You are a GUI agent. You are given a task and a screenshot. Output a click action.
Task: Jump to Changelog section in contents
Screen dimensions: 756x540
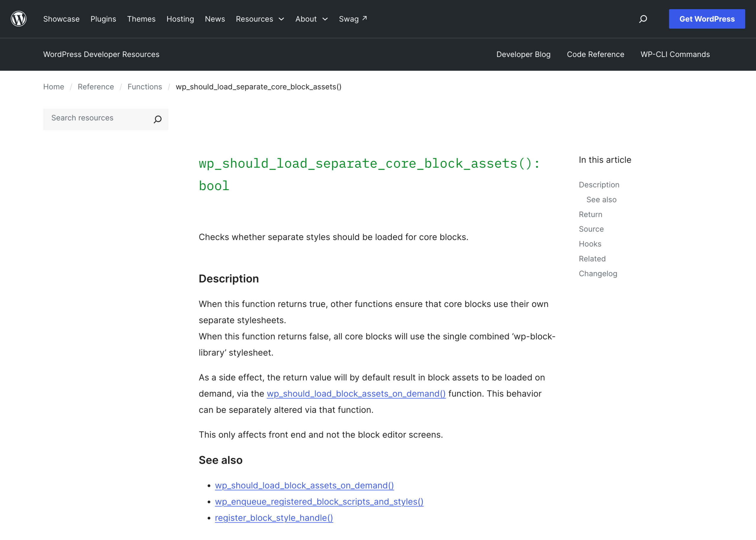pyautogui.click(x=598, y=274)
